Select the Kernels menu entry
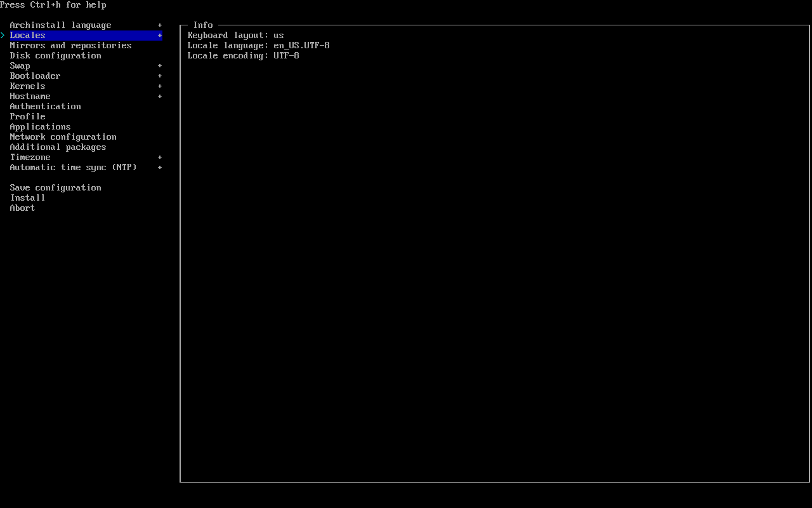Image resolution: width=812 pixels, height=508 pixels. coord(27,86)
